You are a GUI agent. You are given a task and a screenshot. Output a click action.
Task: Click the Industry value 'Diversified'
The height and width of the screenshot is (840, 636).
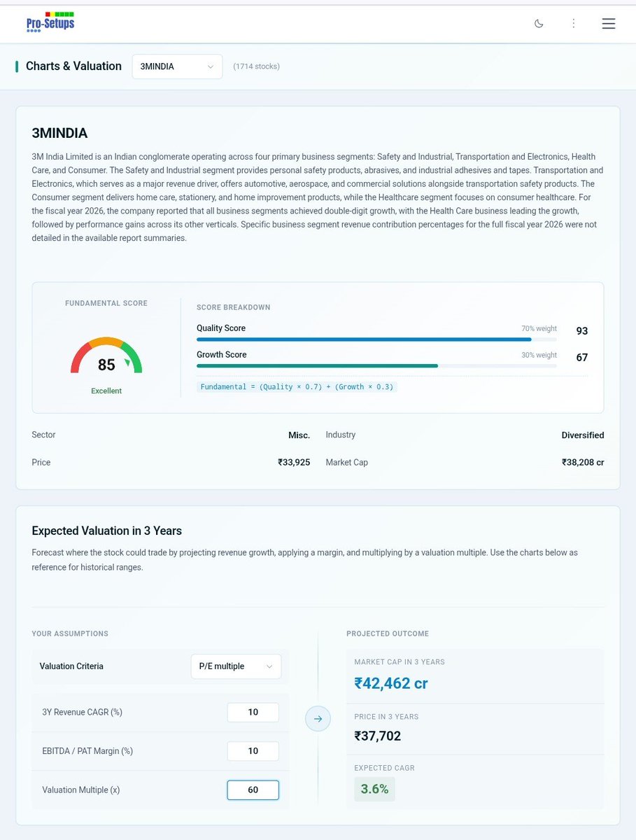tap(583, 435)
